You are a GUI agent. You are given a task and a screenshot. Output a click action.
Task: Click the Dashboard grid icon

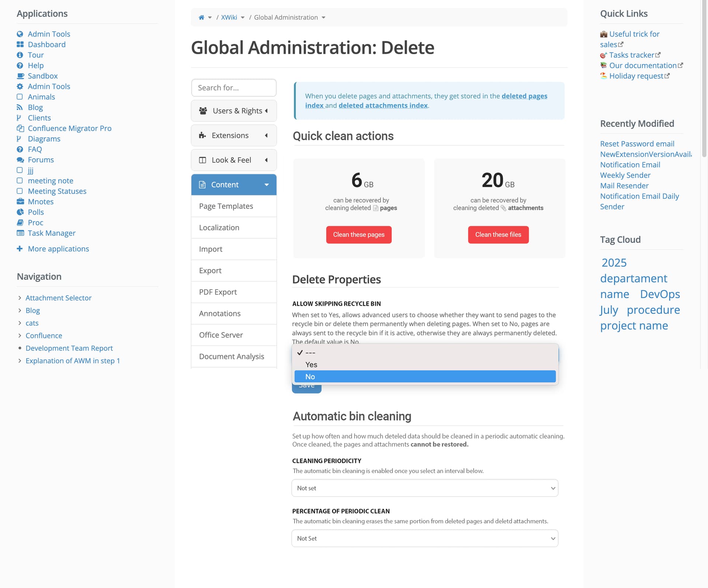20,44
